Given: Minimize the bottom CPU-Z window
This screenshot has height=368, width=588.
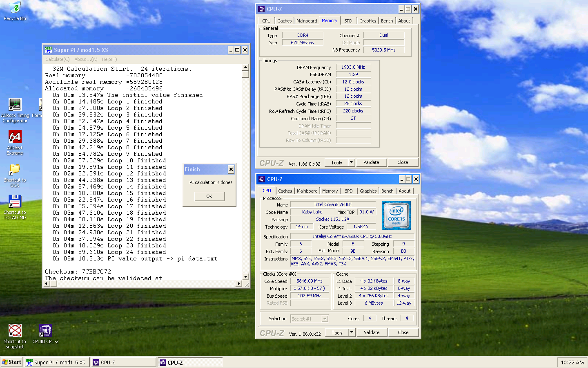Looking at the screenshot, I should click(402, 179).
